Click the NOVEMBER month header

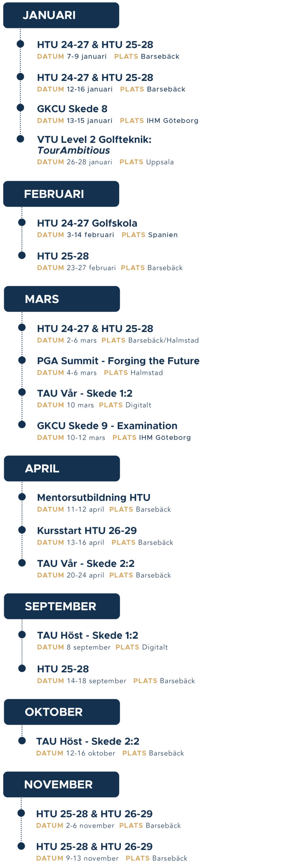click(x=61, y=785)
